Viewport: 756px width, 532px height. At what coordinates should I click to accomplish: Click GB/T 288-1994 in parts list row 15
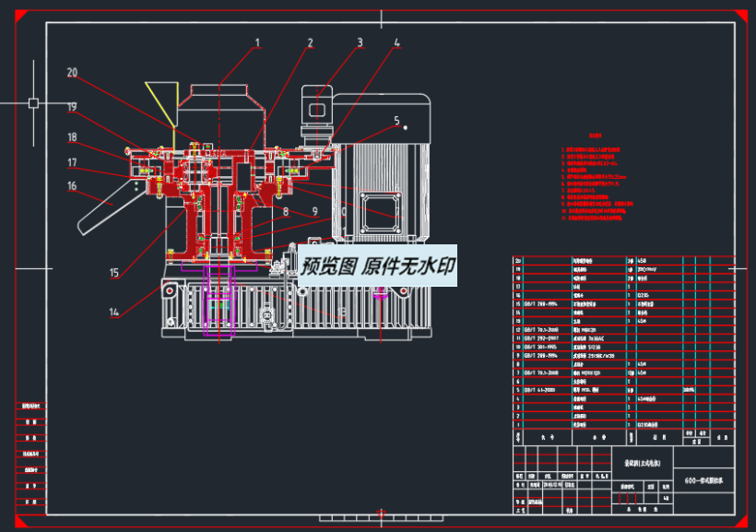pos(540,304)
